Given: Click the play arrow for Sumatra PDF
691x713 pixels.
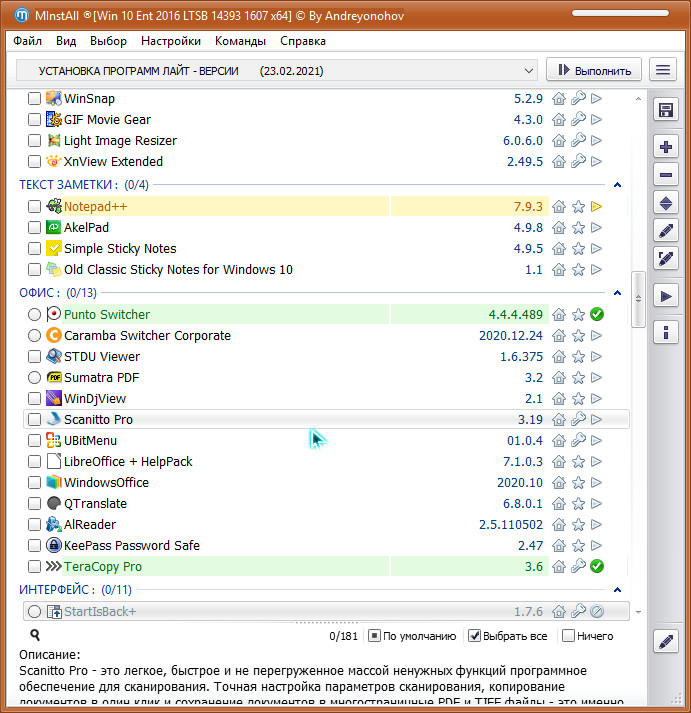Looking at the screenshot, I should click(x=596, y=377).
